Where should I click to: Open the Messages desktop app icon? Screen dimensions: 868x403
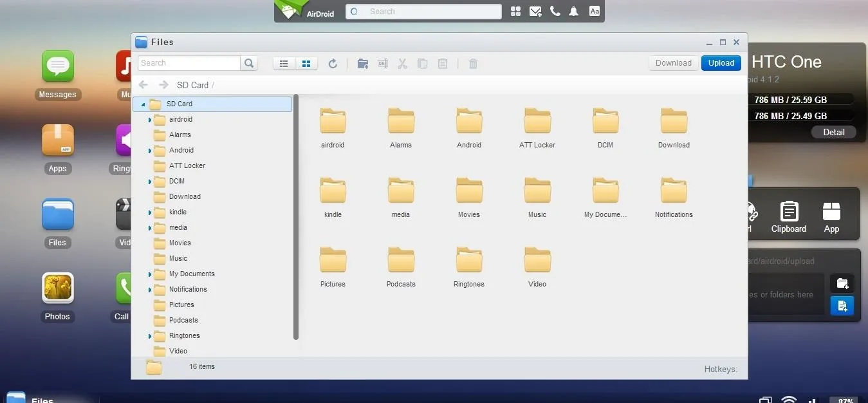(58, 66)
